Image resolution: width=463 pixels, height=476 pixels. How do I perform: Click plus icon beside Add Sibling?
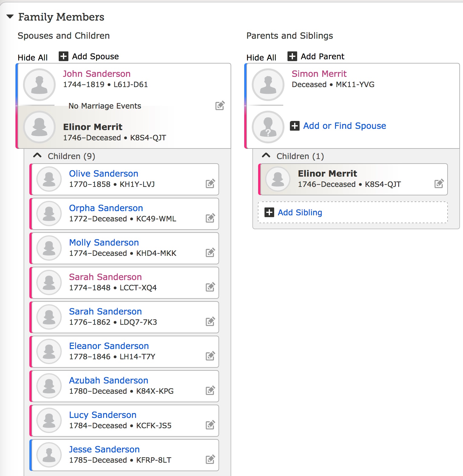269,212
